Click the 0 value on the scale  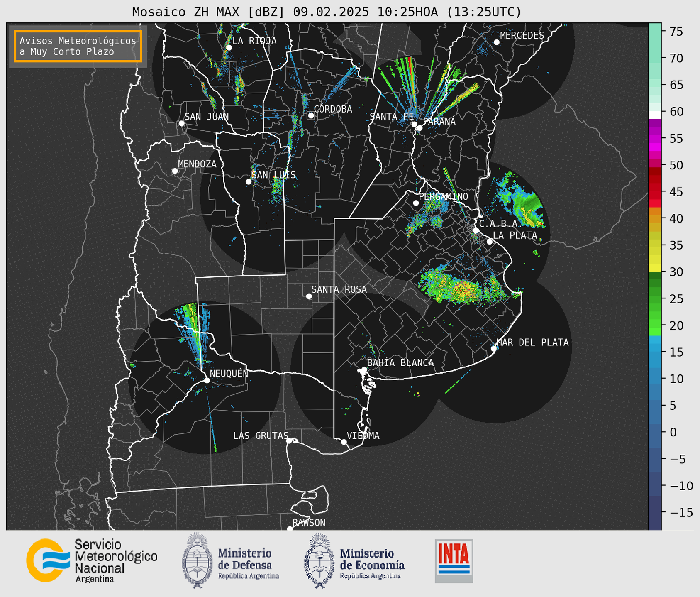coord(673,432)
